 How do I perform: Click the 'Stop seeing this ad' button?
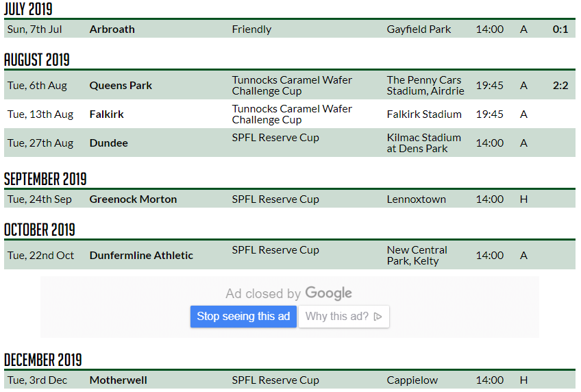coord(243,317)
